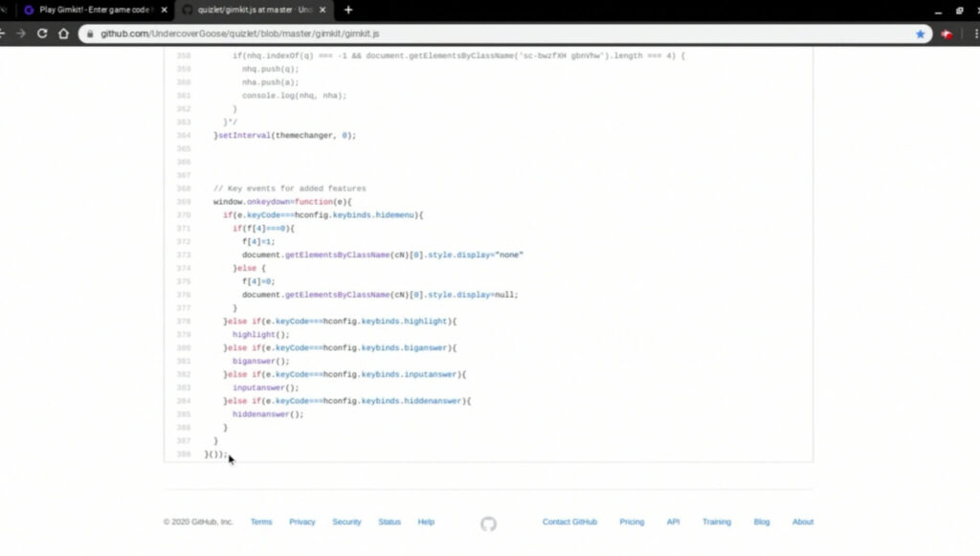Image resolution: width=980 pixels, height=556 pixels.
Task: Click the hiddenanswer(); code line
Action: 268,414
